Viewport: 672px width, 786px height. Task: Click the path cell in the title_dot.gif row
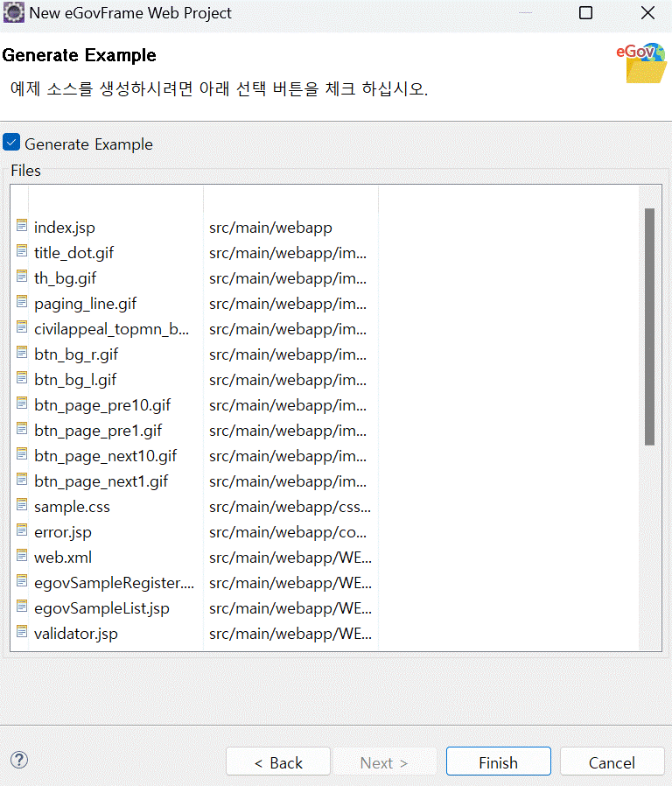point(288,253)
